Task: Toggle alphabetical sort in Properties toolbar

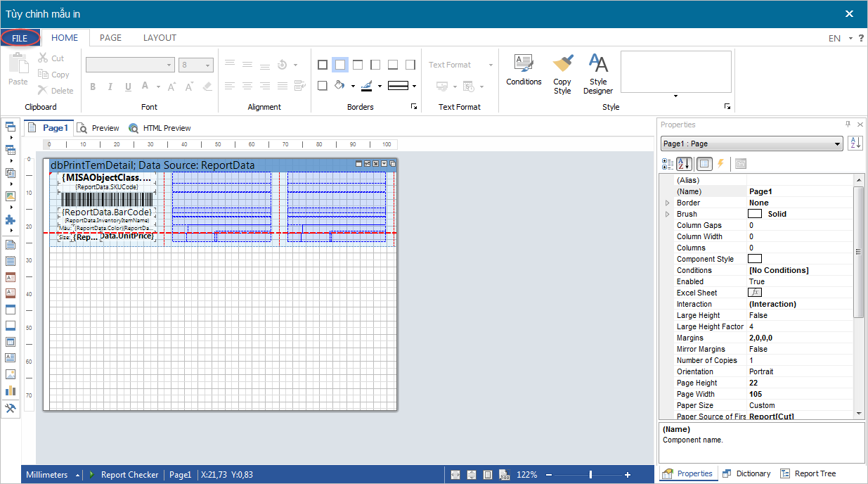Action: point(685,163)
